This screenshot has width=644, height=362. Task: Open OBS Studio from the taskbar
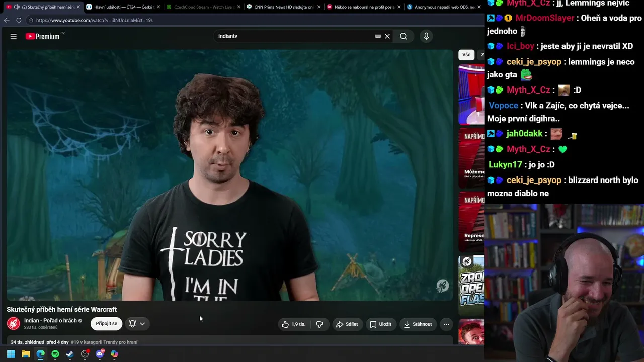coord(85,354)
